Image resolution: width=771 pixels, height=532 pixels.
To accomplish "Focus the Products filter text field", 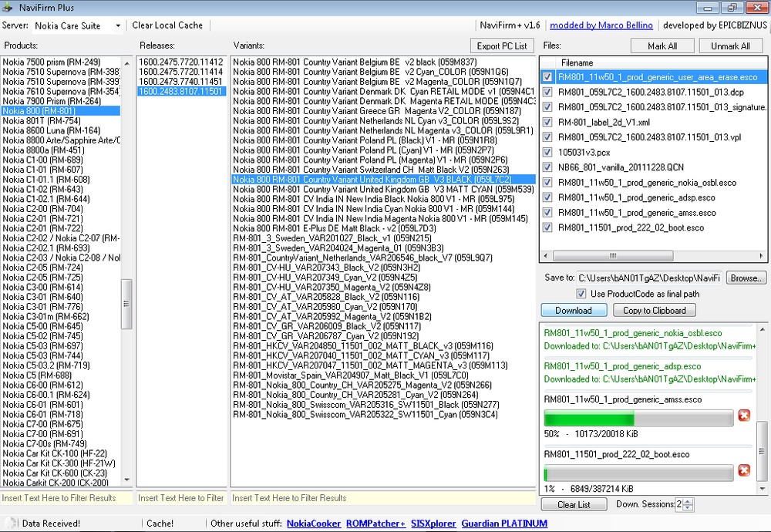I will pos(66,498).
